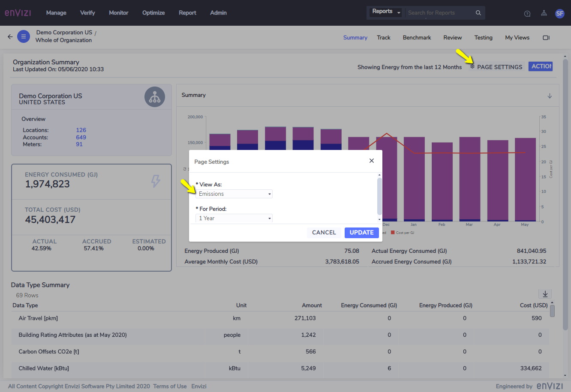
Task: Click the Envizi footer link
Action: 199,386
